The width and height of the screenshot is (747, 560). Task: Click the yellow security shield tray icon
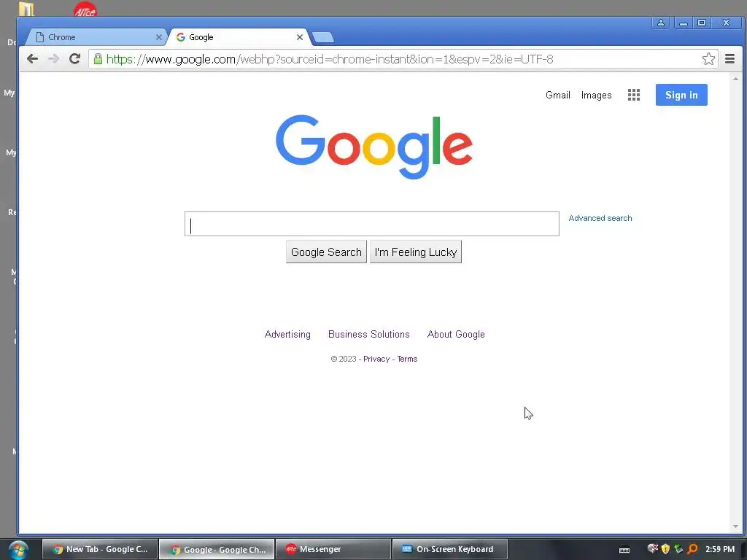(x=665, y=550)
